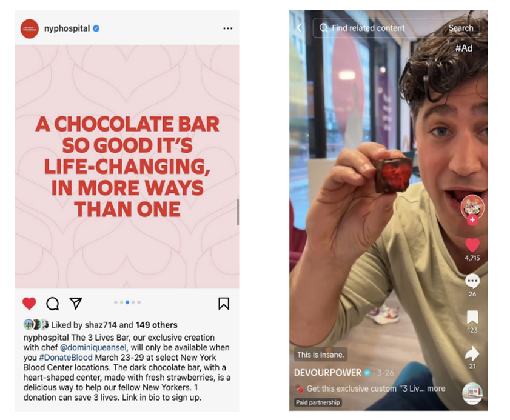The image size is (510, 420).
Task: Like the nyphospital post with the heart icon
Action: pyautogui.click(x=29, y=303)
